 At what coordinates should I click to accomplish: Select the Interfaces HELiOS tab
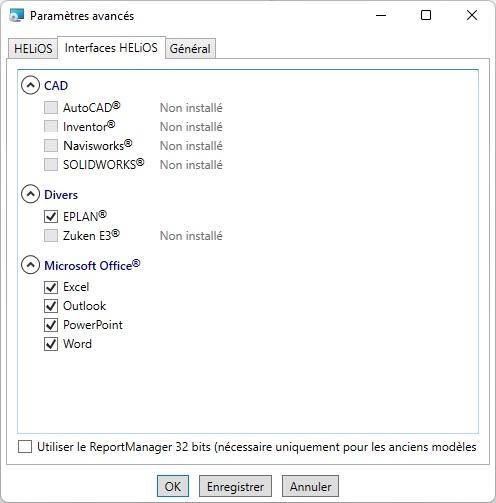tap(111, 48)
